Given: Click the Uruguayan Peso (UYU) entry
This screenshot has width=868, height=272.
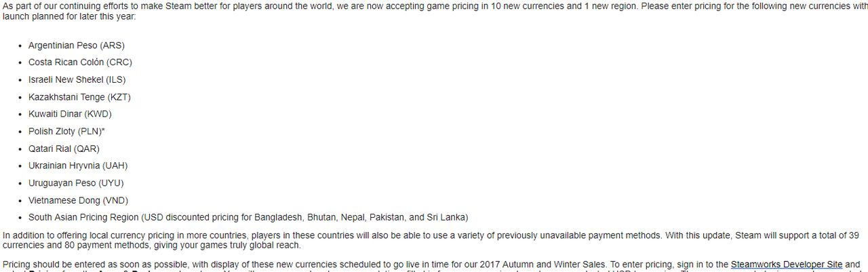Looking at the screenshot, I should click(x=76, y=183).
